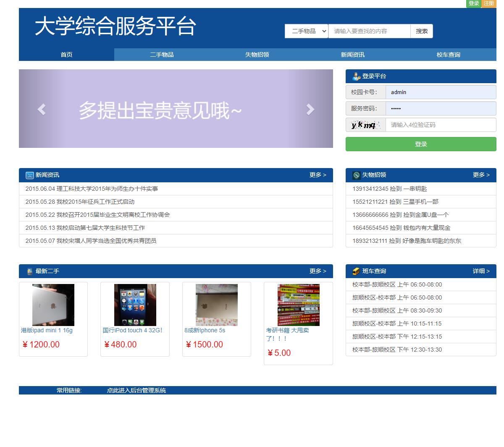Image resolution: width=504 pixels, height=447 pixels.
Task: Click the right arrow on the banner carousel
Action: click(310, 109)
